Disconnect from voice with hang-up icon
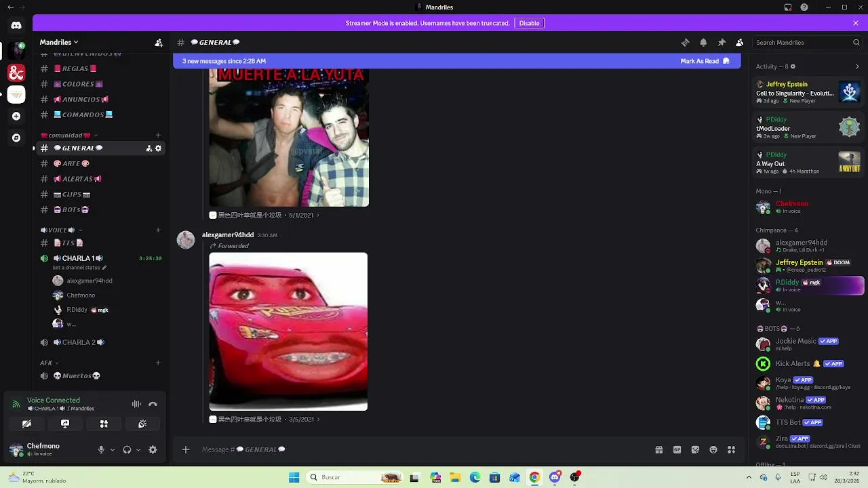 coord(153,404)
